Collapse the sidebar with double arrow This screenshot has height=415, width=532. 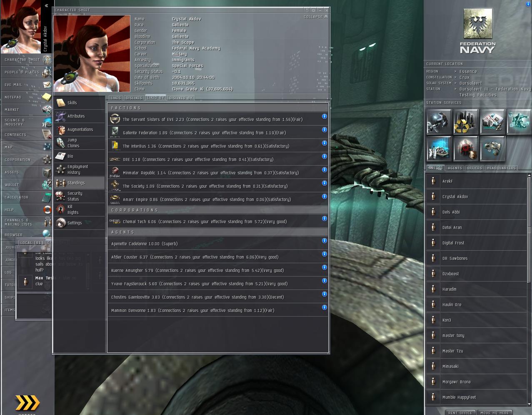pos(46,6)
